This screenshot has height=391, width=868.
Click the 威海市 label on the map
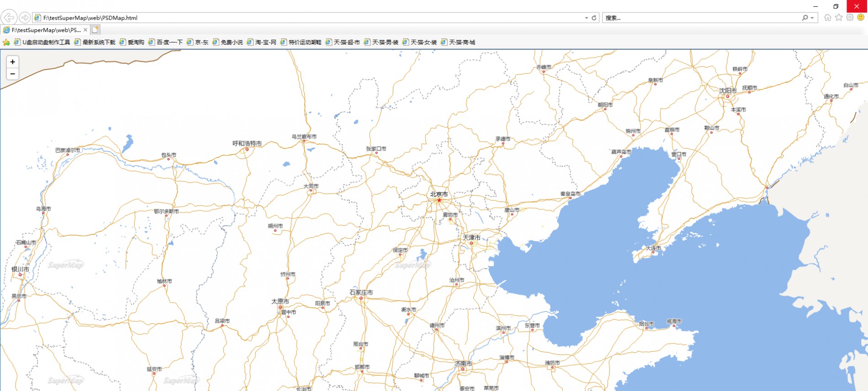pos(674,322)
